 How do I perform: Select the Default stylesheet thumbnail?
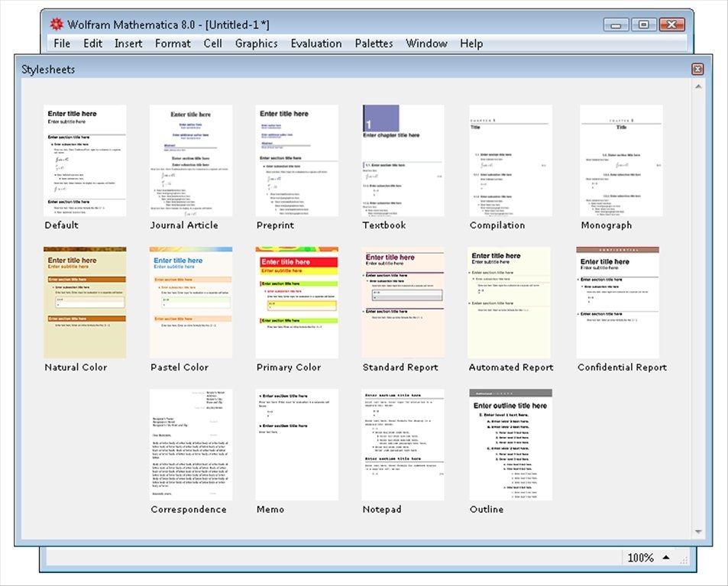[85, 160]
